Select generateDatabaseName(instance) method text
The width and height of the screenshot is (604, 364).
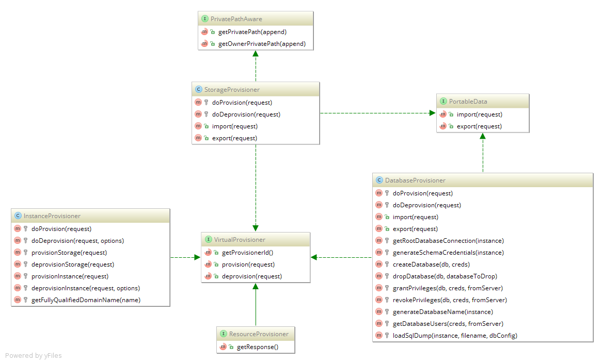[x=443, y=312]
